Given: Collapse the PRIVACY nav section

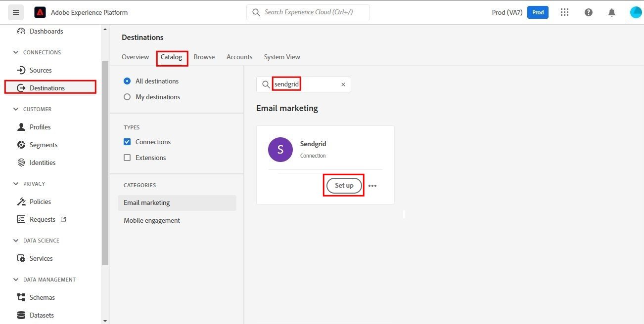Looking at the screenshot, I should point(16,184).
